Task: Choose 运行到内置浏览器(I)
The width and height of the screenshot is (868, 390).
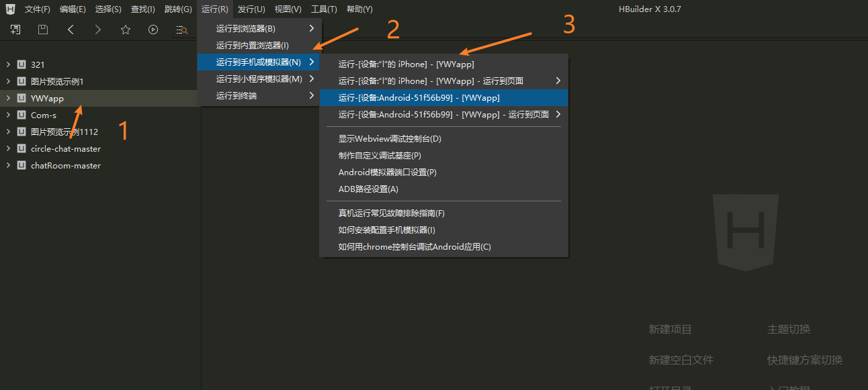Action: (x=259, y=46)
